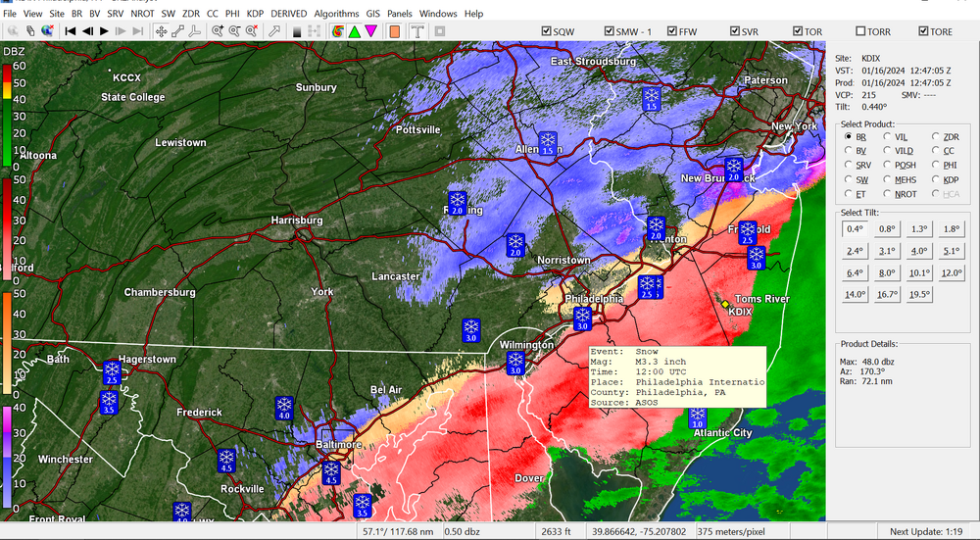The image size is (980, 540).
Task: Disable the TOR warnings checkbox
Action: [808, 31]
